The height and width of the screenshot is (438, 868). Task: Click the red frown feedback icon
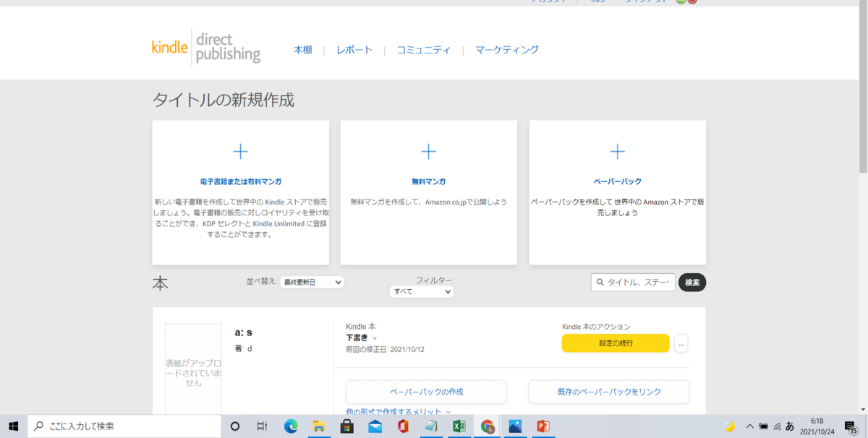click(692, 2)
